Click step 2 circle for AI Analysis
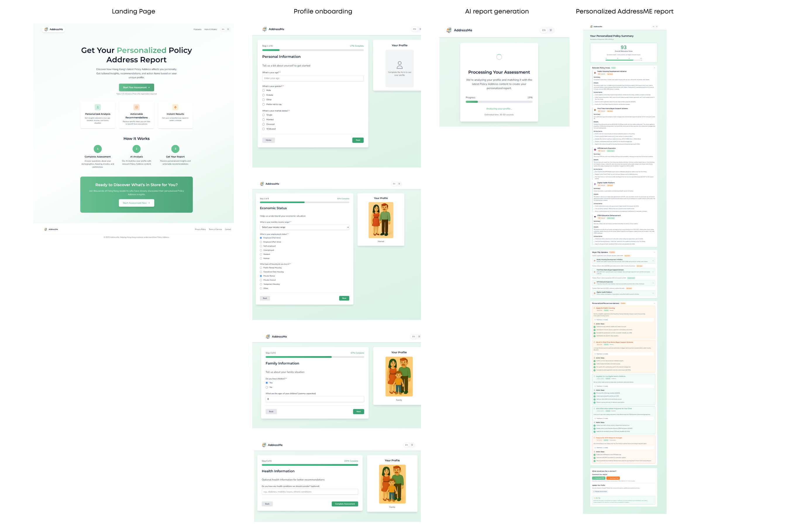Viewport: 799px width, 532px height. tap(137, 149)
